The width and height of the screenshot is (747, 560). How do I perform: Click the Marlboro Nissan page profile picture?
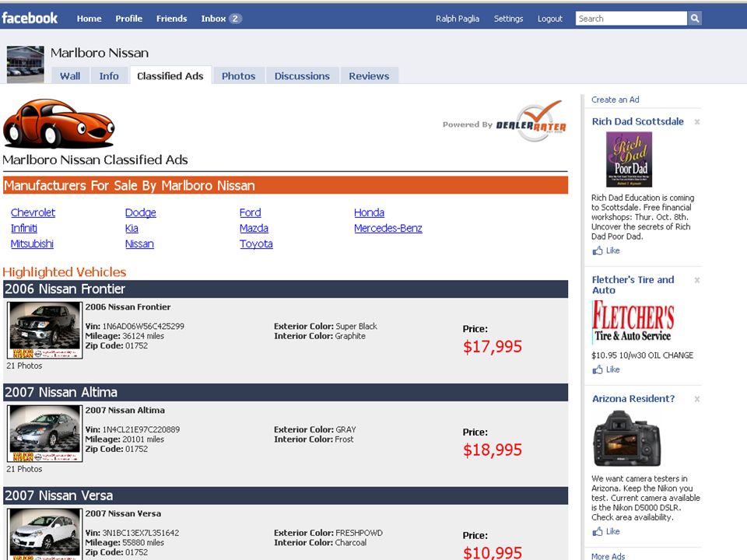pos(25,65)
